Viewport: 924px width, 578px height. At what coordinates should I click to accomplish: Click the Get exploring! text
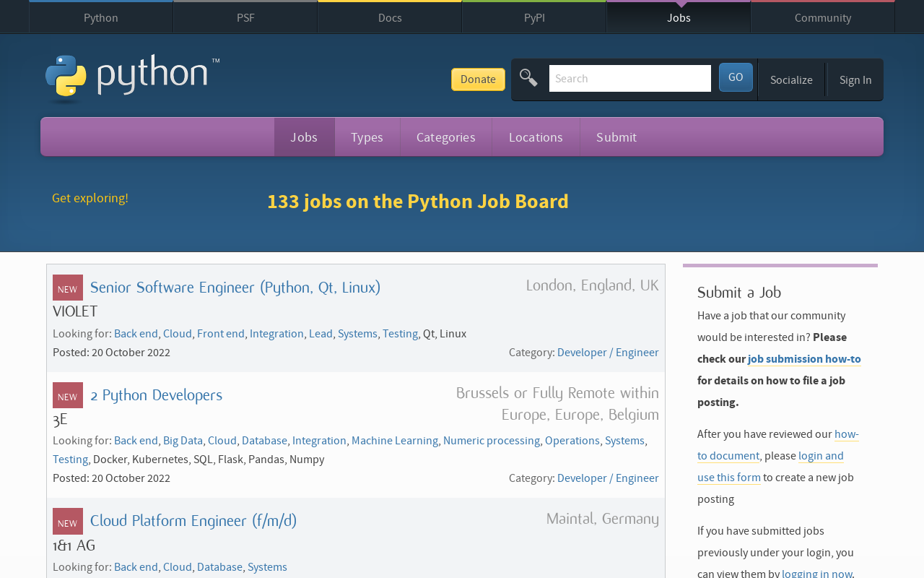point(90,198)
